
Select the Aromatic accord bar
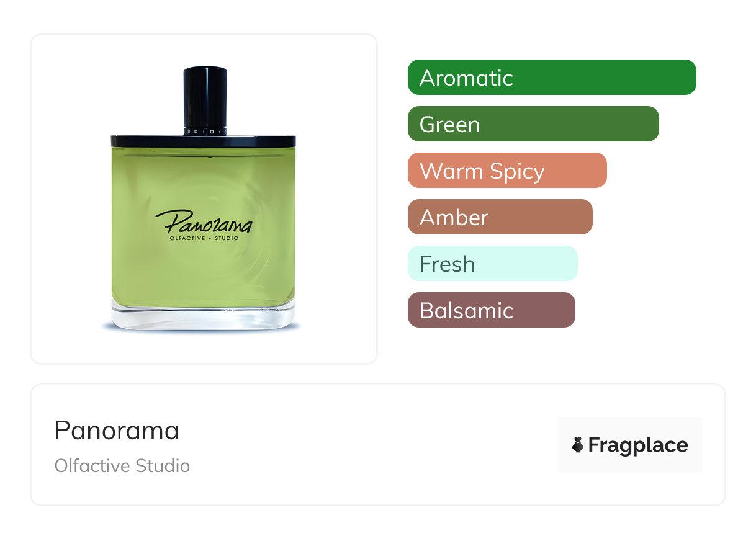(552, 78)
